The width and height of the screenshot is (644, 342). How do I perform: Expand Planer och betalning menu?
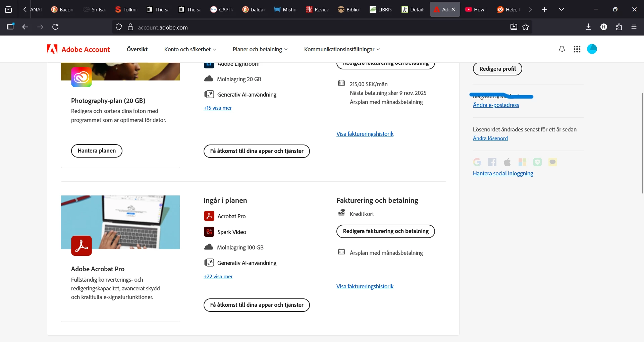260,49
